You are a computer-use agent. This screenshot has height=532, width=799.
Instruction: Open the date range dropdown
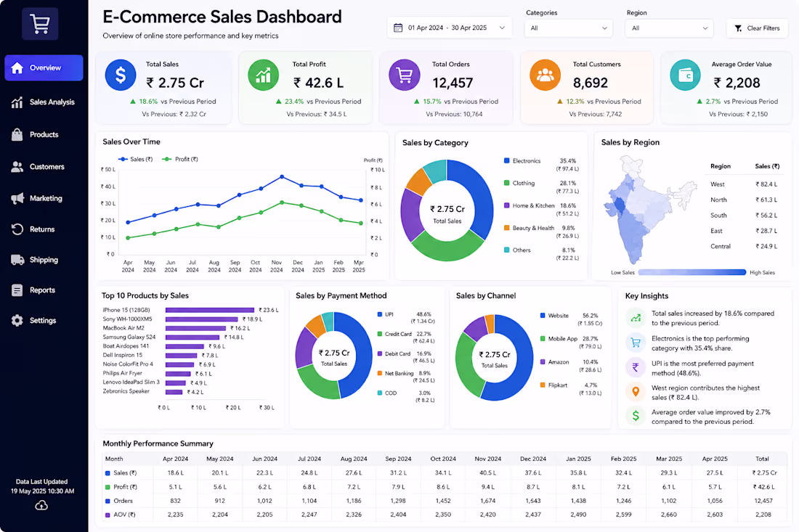click(x=449, y=28)
